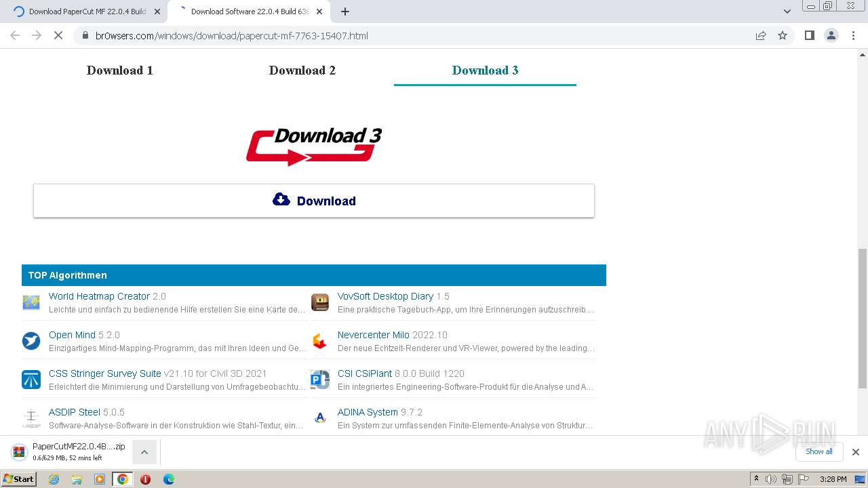The width and height of the screenshot is (868, 488).
Task: Open the tab search dropdown
Action: 787,12
